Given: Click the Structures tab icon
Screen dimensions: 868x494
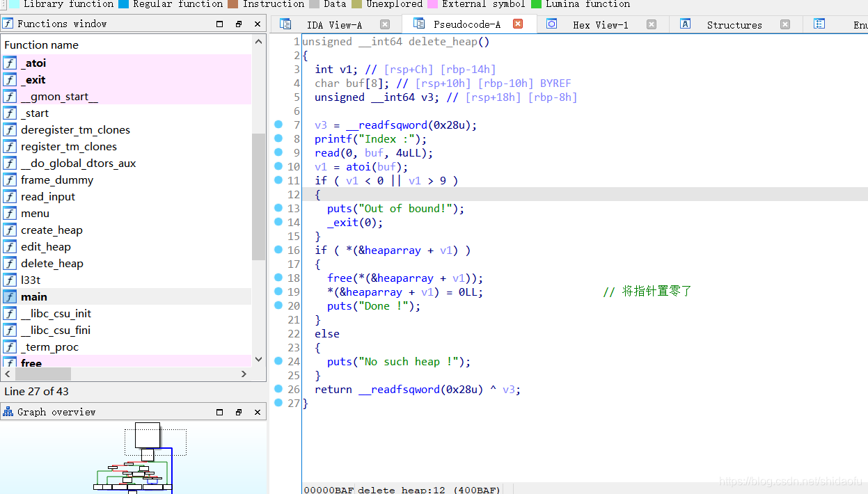Looking at the screenshot, I should (685, 24).
